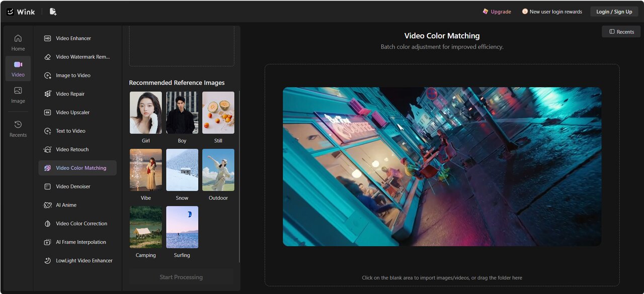Image resolution: width=644 pixels, height=294 pixels.
Task: Click the neon street preview video
Action: pos(442,167)
